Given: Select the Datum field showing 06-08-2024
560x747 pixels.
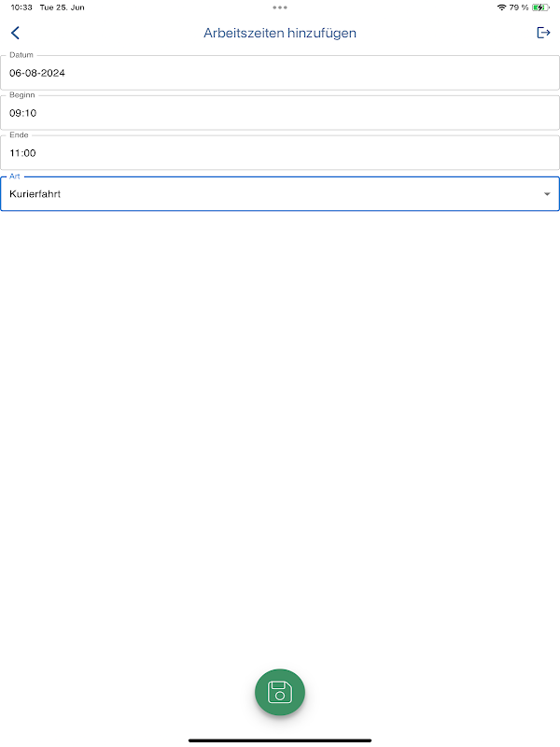Looking at the screenshot, I should pos(280,73).
